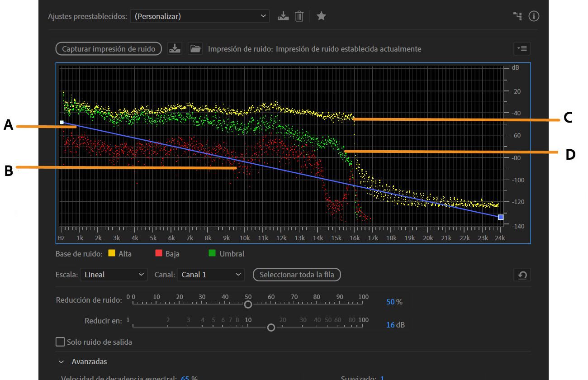Save the noise print to a file
Image resolution: width=588 pixels, height=380 pixels.
click(175, 48)
